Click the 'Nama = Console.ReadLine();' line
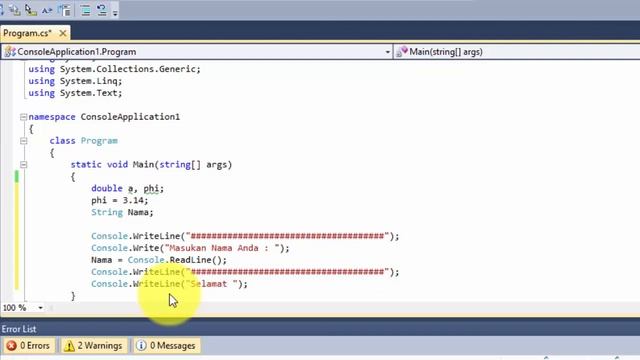This screenshot has height=360, width=640. pyautogui.click(x=159, y=260)
